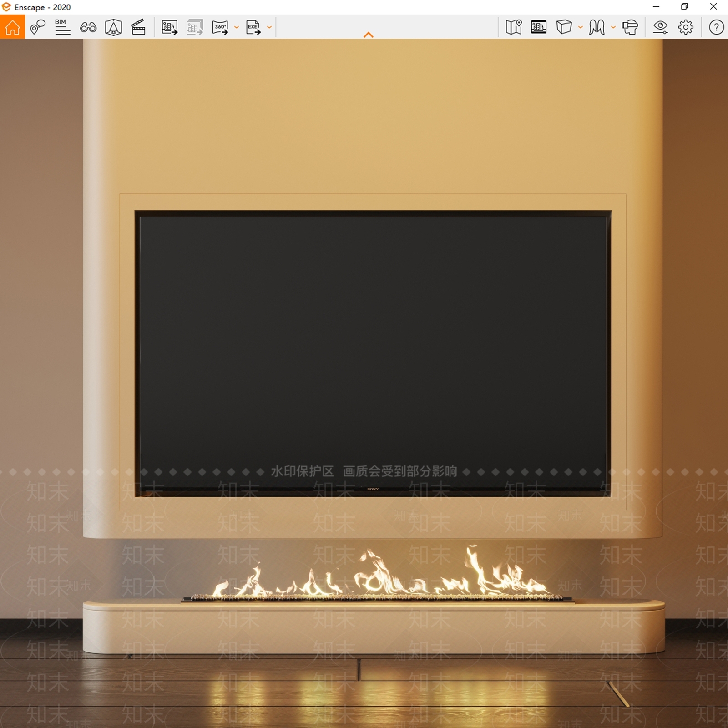Click the Screenshot export icon
Viewport: 728px width, 728px height.
point(169,27)
